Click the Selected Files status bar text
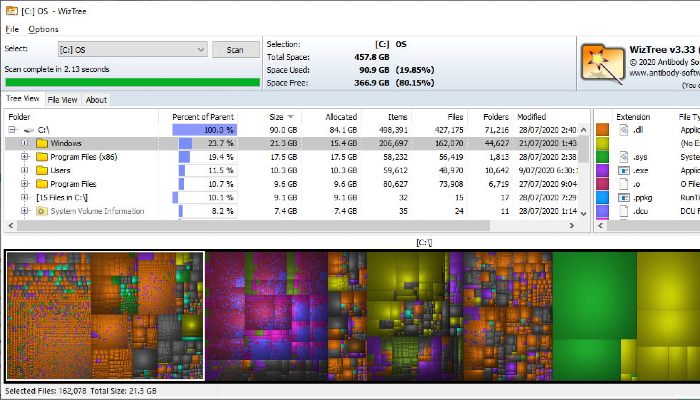700x400 pixels. pyautogui.click(x=81, y=391)
